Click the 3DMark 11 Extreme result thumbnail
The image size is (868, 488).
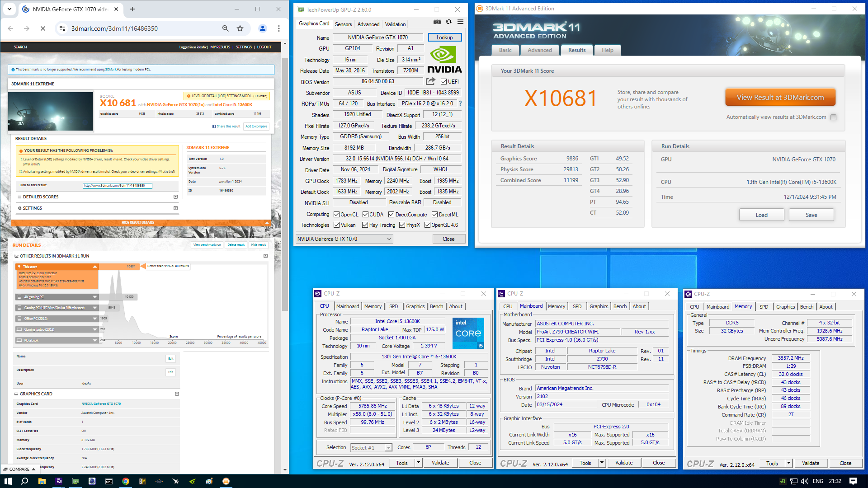(51, 111)
